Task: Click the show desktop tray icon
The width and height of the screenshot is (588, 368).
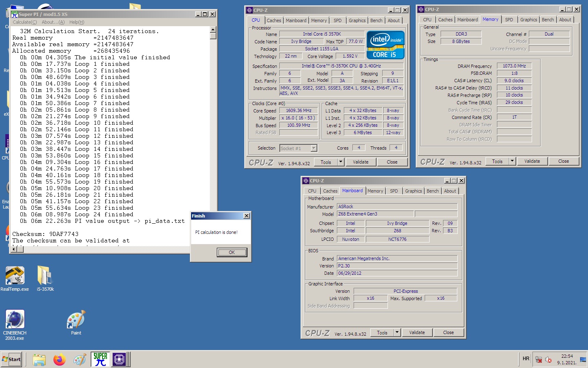Action: coord(583,360)
